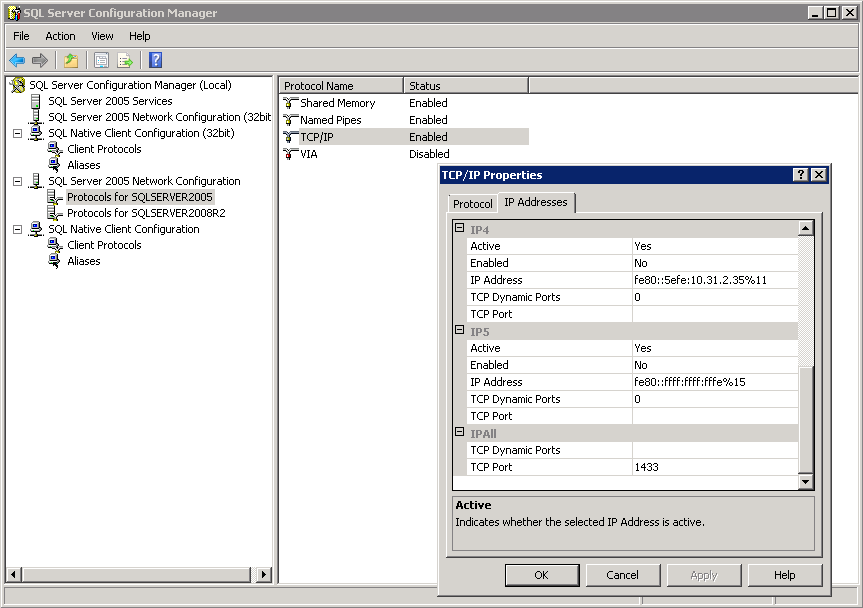Click IP5 TCP Dynamic Ports value
This screenshot has height=608, width=863.
715,399
